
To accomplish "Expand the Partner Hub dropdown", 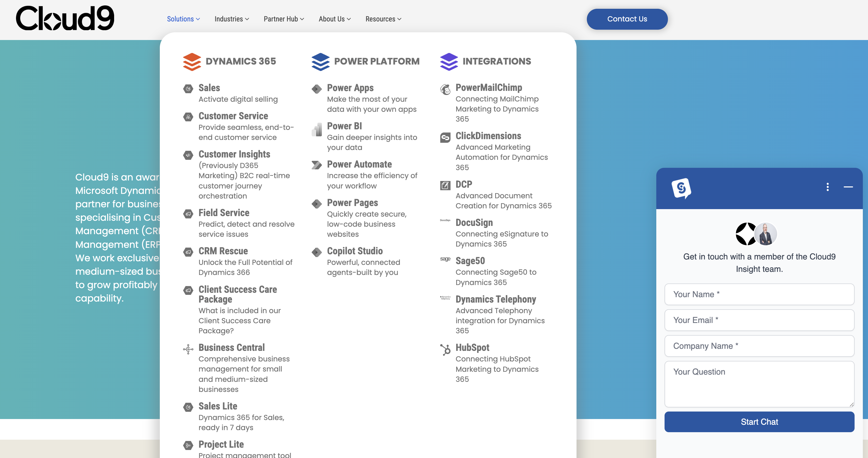I will click(284, 19).
